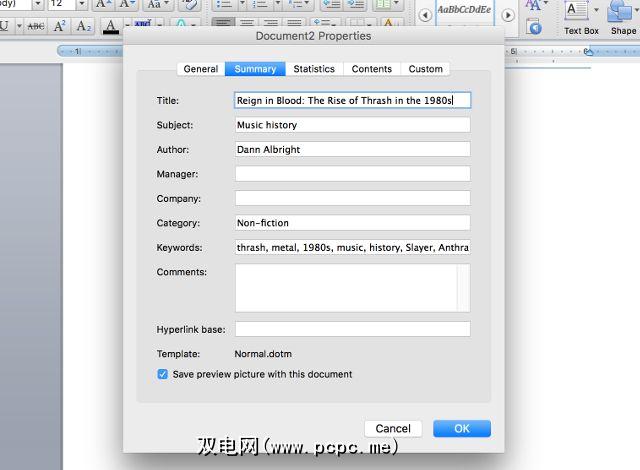Align text right in the toolbar
Viewport: 640px width, 470px height.
click(270, 22)
